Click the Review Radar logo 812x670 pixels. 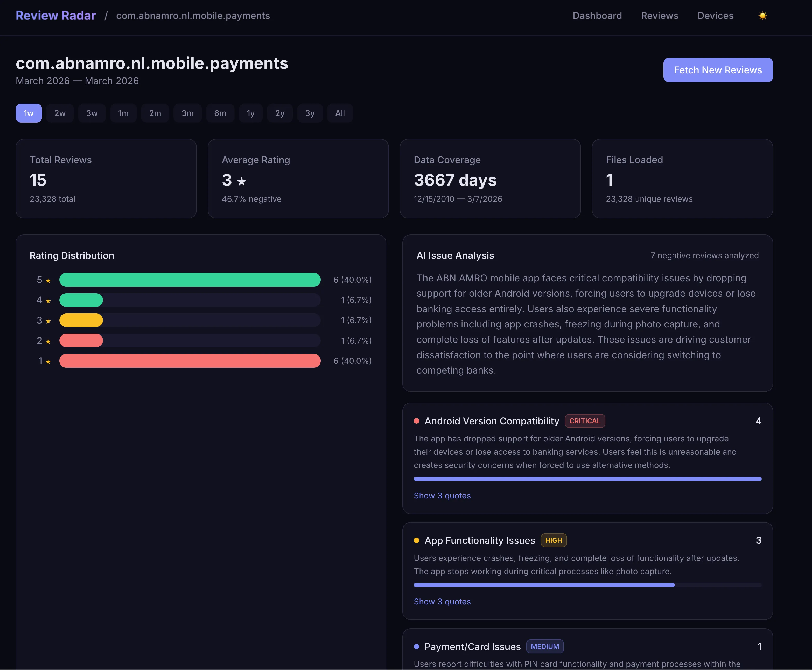(55, 16)
